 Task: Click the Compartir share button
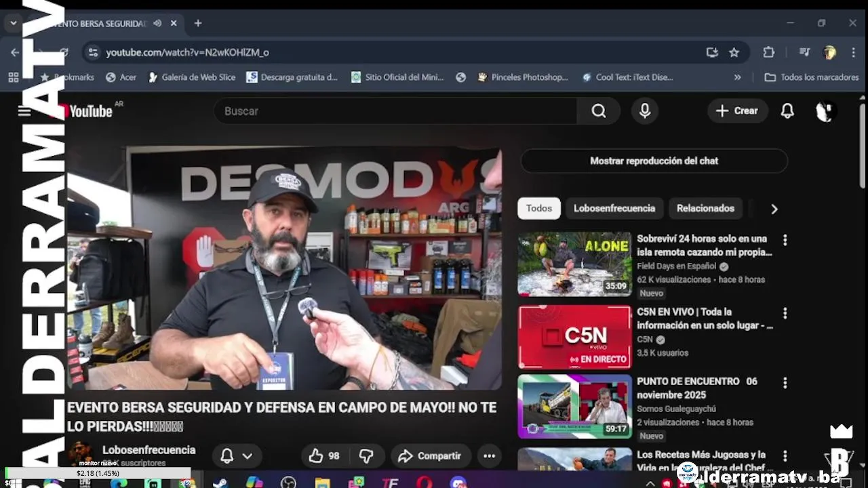point(430,456)
